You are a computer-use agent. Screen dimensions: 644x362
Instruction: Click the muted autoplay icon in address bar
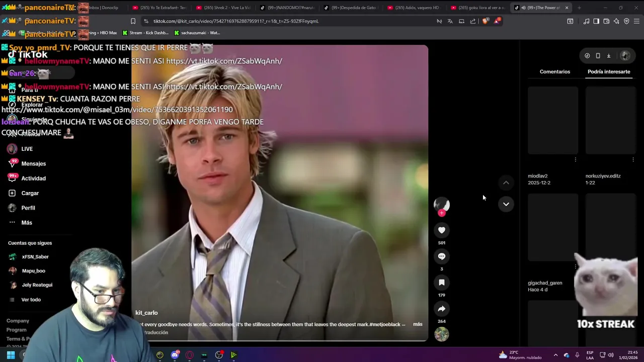tap(439, 21)
